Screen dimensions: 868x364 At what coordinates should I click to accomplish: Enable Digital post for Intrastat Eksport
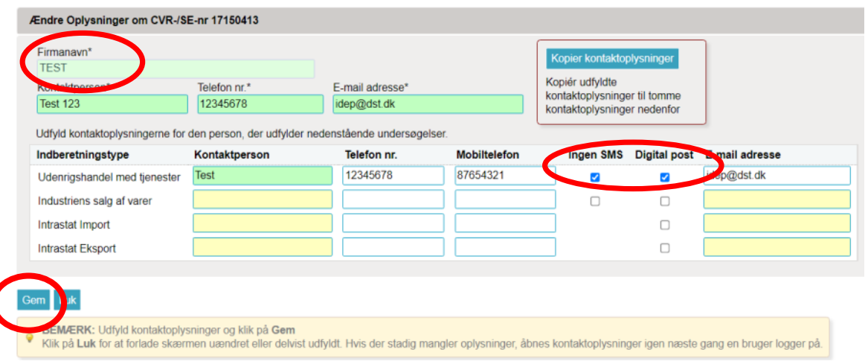tap(665, 248)
